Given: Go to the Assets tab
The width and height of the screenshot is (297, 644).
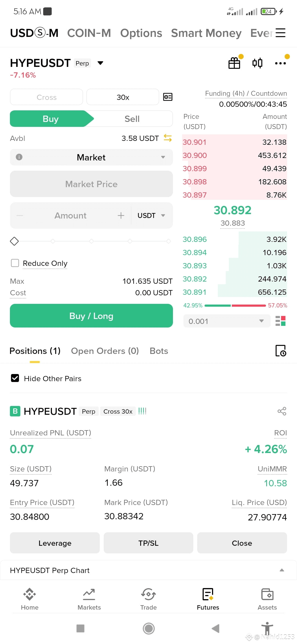Looking at the screenshot, I should [x=267, y=599].
